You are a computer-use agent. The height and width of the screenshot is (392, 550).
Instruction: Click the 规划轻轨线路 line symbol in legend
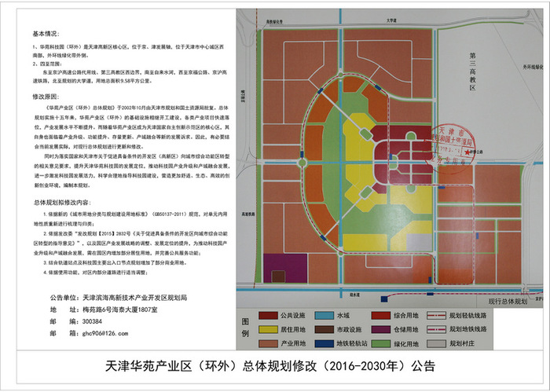(x=436, y=315)
